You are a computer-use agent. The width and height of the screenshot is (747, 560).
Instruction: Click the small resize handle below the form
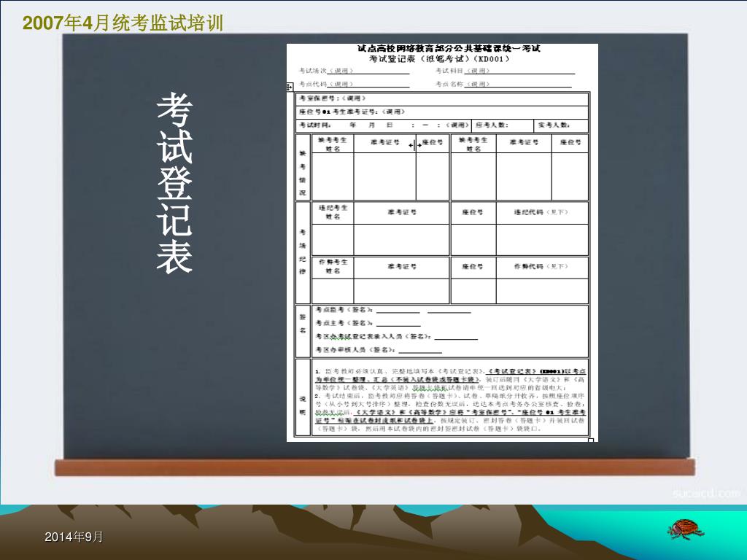[591, 440]
